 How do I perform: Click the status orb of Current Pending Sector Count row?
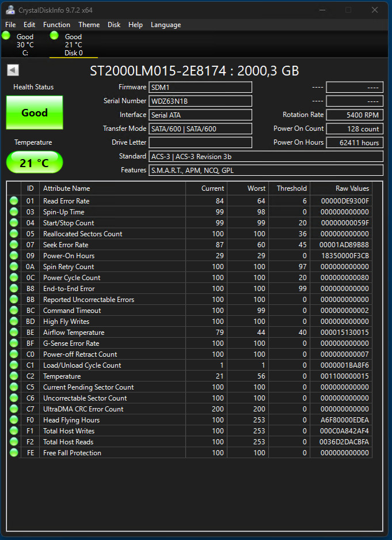pyautogui.click(x=14, y=387)
